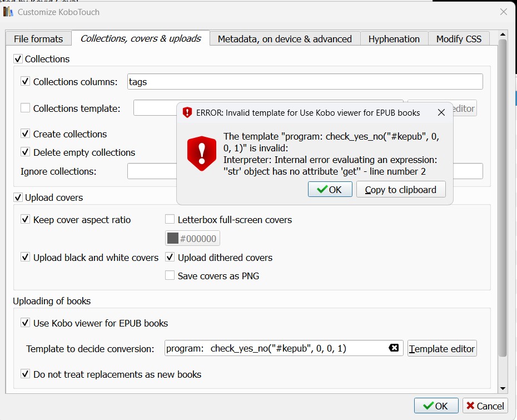Enable Letterbox full-screen covers
The height and width of the screenshot is (420, 517).
[x=170, y=220]
